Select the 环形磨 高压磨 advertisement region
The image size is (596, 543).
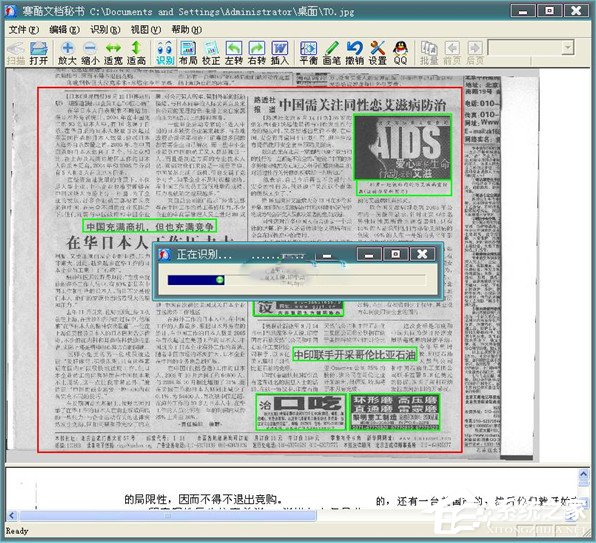395,412
